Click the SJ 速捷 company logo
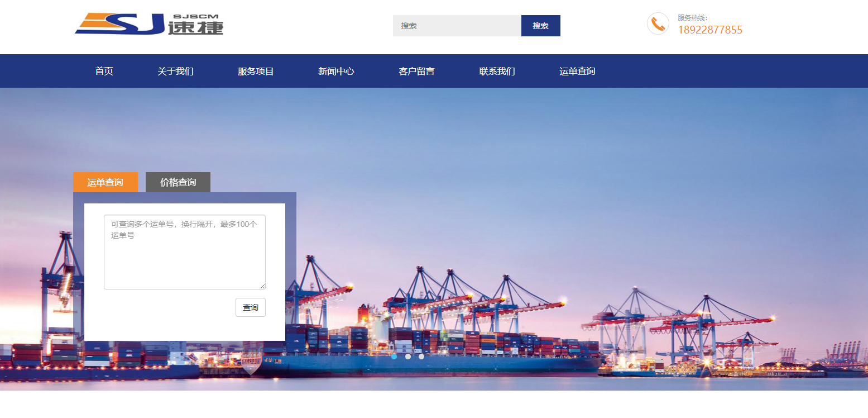868x418 pixels. (149, 24)
